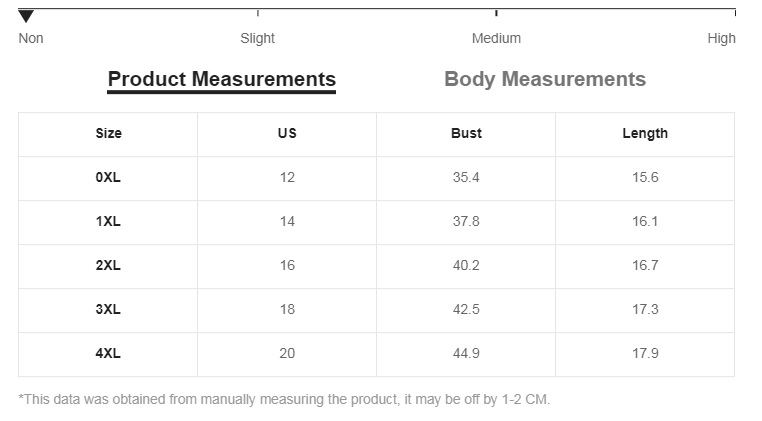Click the Medium label on stretch scale
Screen dimensions: 762x421
pyautogui.click(x=496, y=38)
